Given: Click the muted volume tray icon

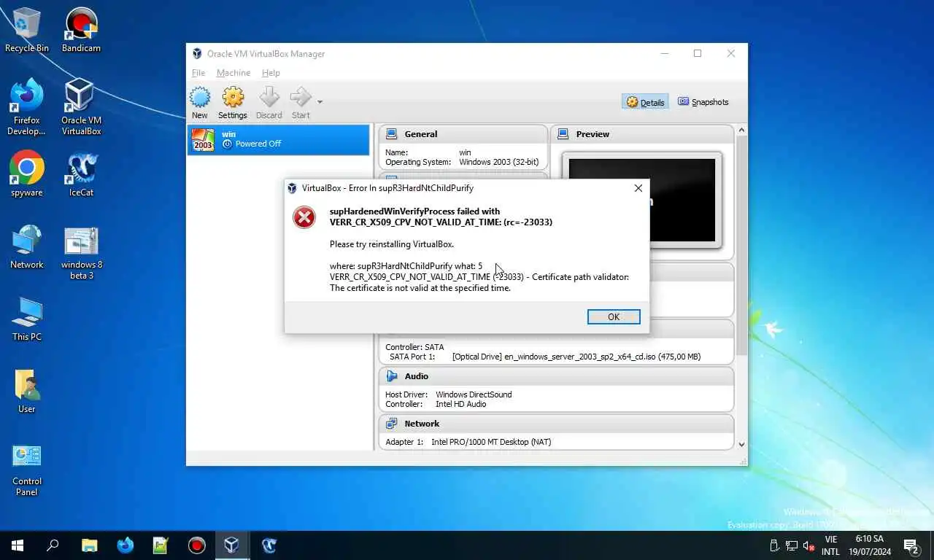Looking at the screenshot, I should 808,545.
